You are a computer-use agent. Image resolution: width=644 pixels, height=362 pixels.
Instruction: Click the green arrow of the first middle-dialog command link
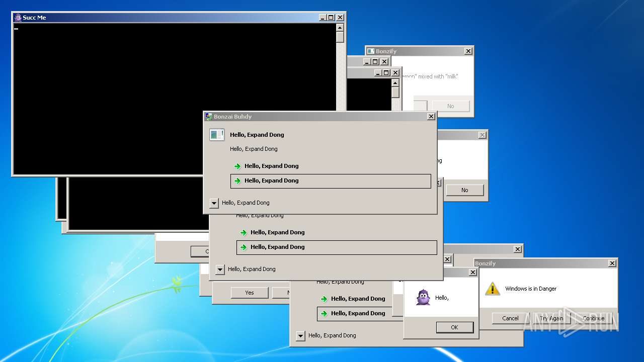pos(244,233)
